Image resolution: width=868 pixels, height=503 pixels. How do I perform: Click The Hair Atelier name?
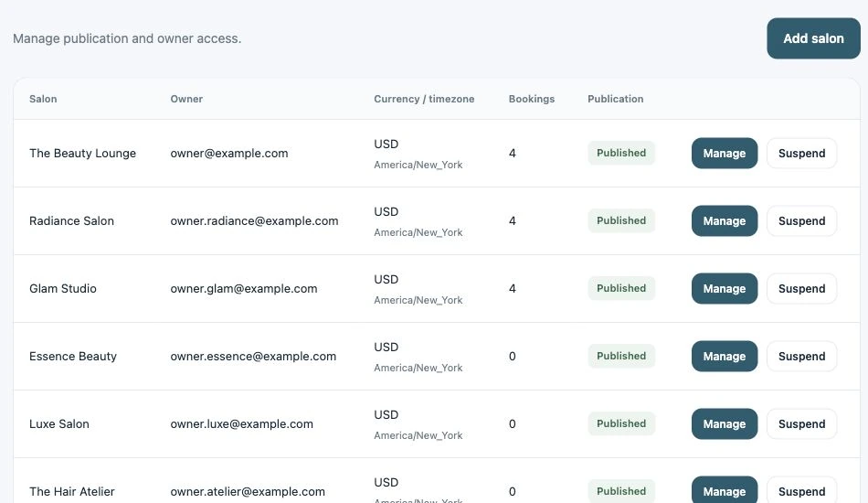[x=72, y=491]
